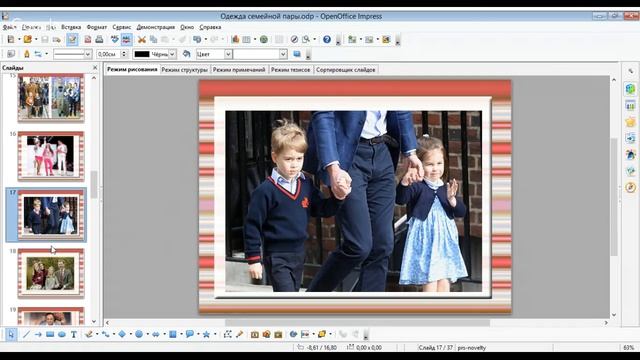Switch to the Режим тезисов tab

(290, 70)
